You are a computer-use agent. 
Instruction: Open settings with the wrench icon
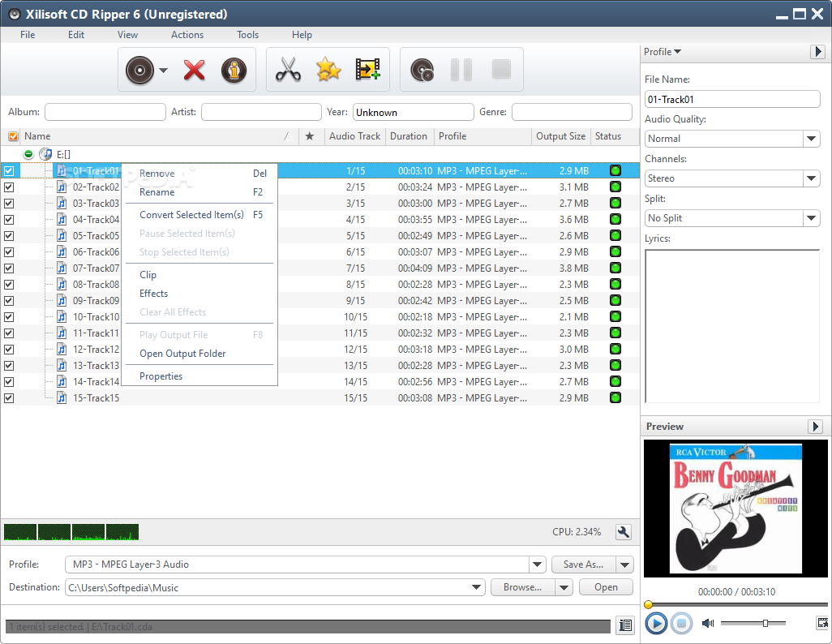coord(624,532)
